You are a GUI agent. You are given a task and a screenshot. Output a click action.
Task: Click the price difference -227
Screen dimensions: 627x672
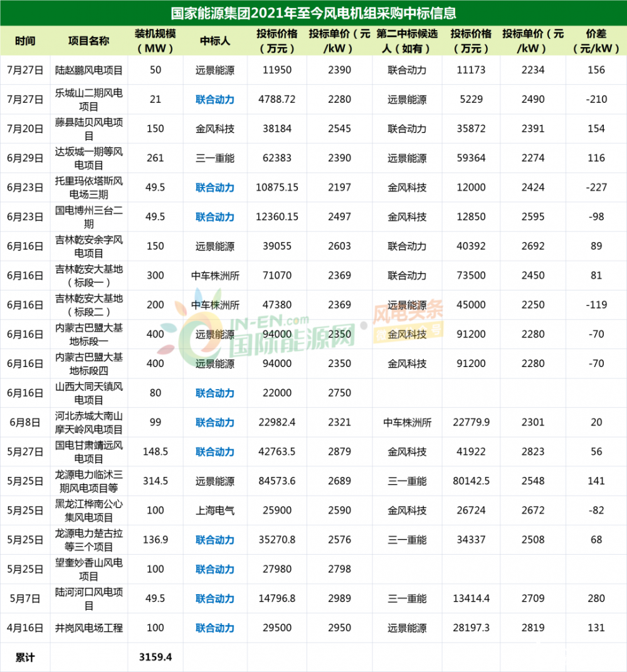596,188
